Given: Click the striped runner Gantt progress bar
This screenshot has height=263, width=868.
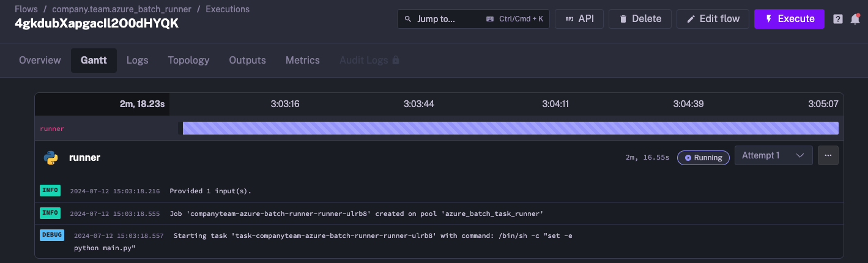Looking at the screenshot, I should click(x=510, y=128).
